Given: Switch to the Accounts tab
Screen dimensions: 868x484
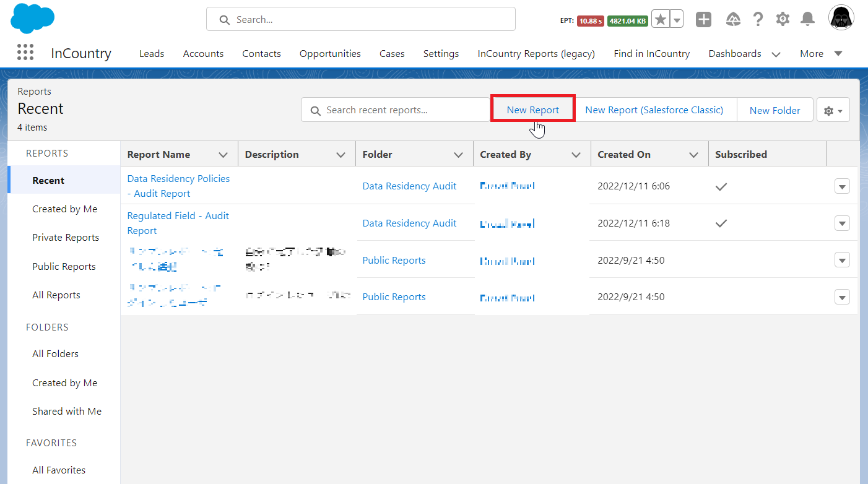Looking at the screenshot, I should click(x=203, y=54).
